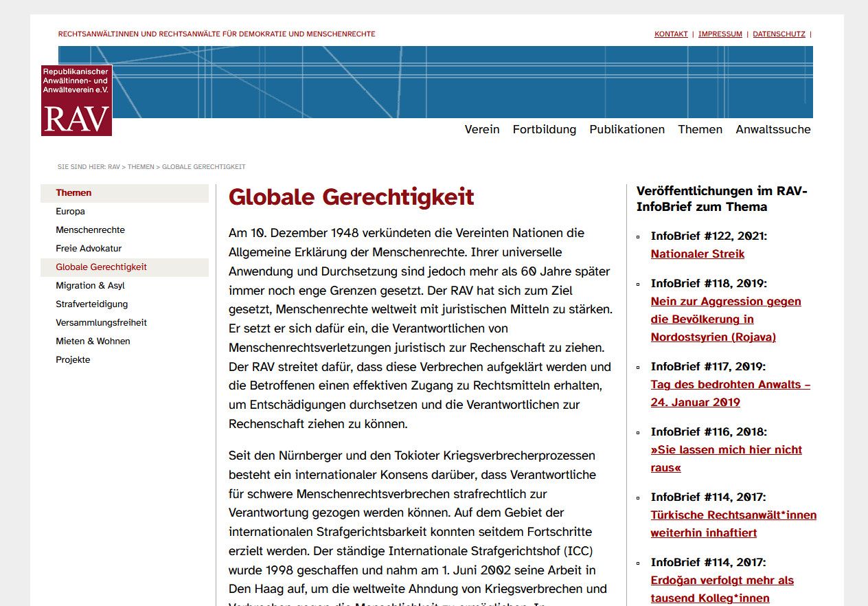Select Strafverteidigung in the sidebar
This screenshot has width=868, height=606.
pyautogui.click(x=92, y=304)
